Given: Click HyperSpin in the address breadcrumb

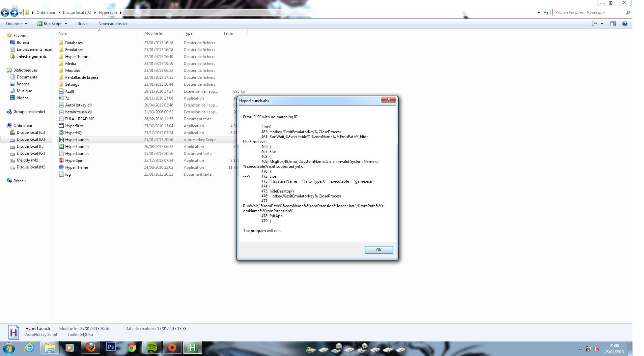Looking at the screenshot, I should tap(108, 13).
